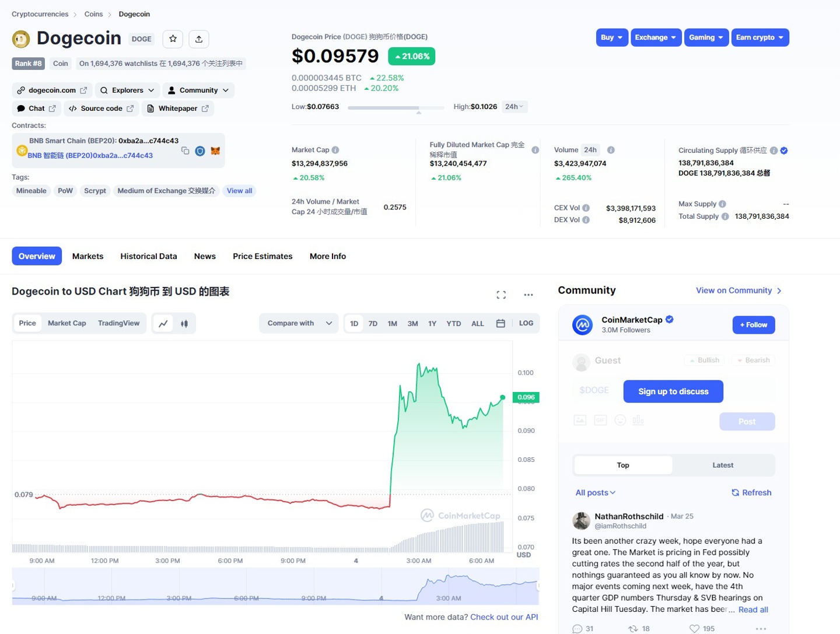Open the All posts filter dropdown

594,492
